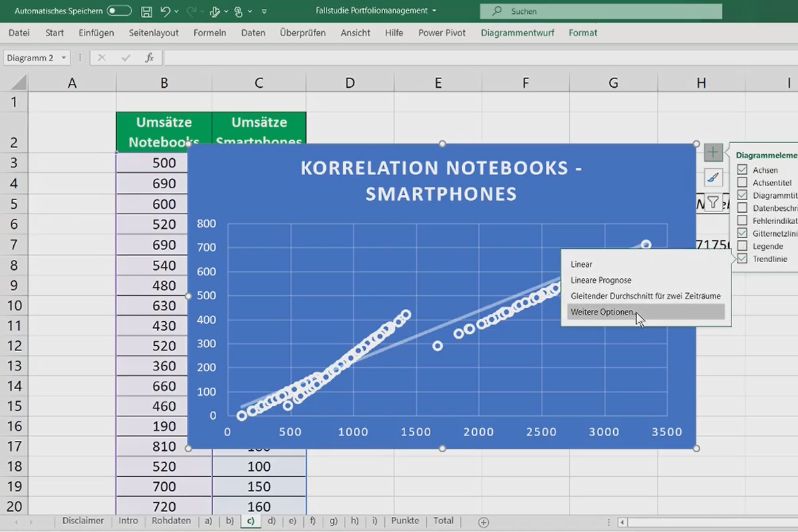Screen dimensions: 798x532
Task: Undo the last action
Action: tap(166, 11)
